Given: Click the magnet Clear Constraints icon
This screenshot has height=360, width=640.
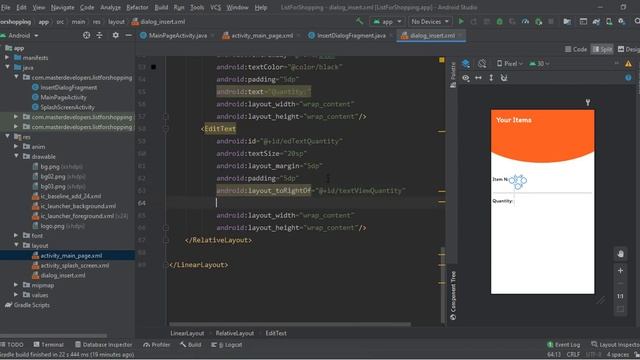Looking at the screenshot, I should click(504, 78).
